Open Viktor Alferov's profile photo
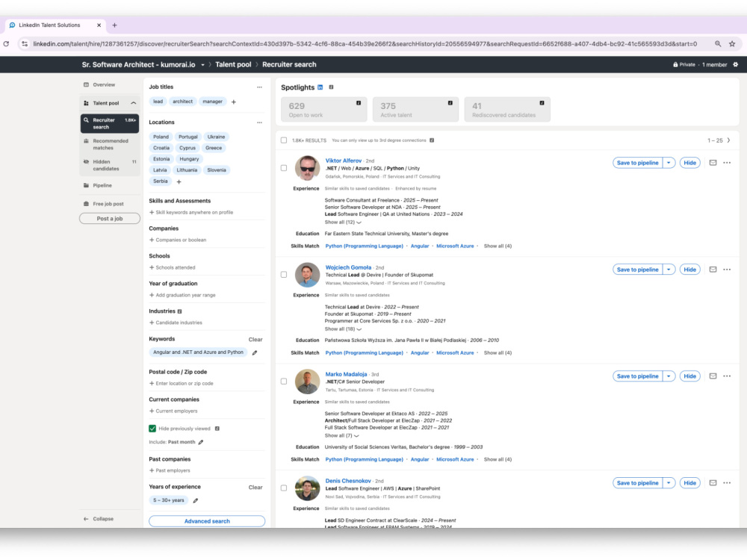747x560 pixels. [x=307, y=167]
